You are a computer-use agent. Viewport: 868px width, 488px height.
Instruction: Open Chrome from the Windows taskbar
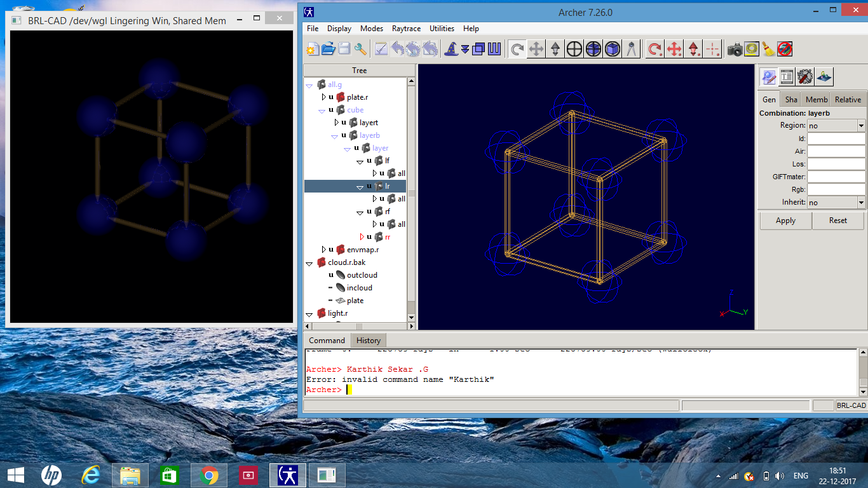click(209, 475)
